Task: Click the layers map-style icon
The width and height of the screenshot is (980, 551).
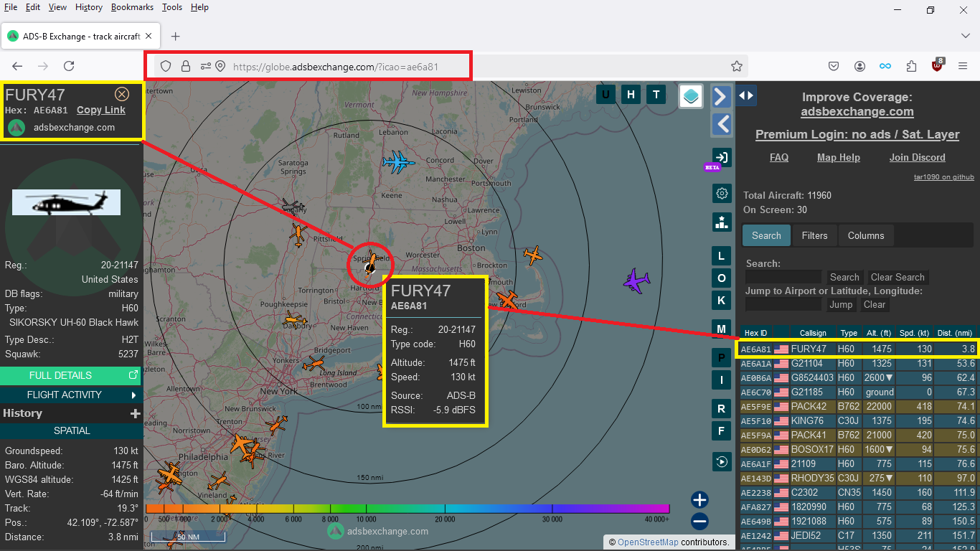Action: pos(692,96)
